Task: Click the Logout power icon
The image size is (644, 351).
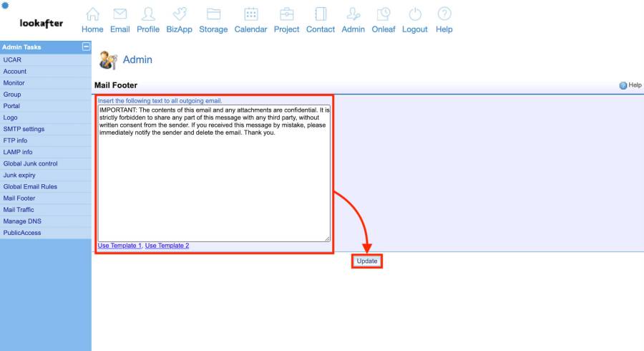Action: tap(415, 14)
